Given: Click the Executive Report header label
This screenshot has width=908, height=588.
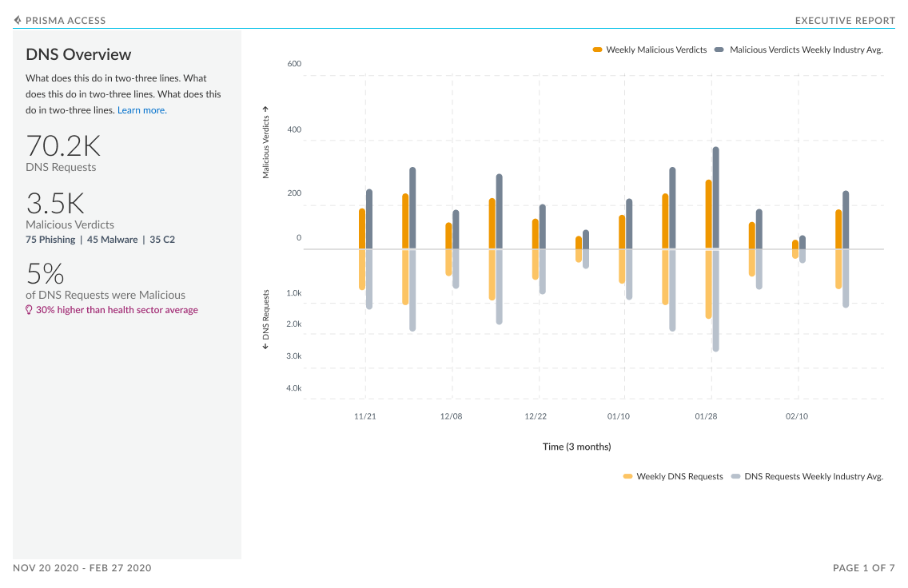Looking at the screenshot, I should click(x=845, y=21).
